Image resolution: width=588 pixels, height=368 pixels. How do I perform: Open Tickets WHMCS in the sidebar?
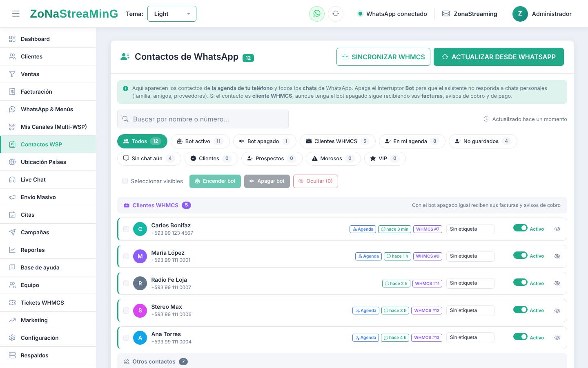48,303
